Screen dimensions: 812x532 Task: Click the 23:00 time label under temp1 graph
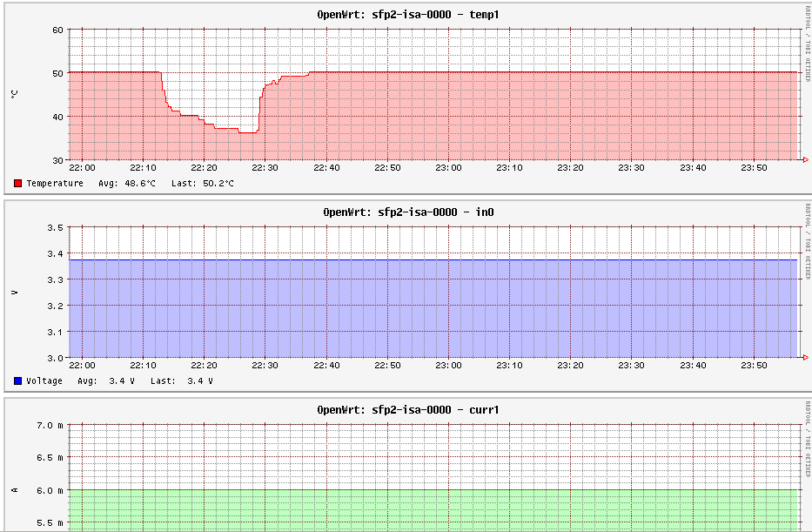pos(448,168)
